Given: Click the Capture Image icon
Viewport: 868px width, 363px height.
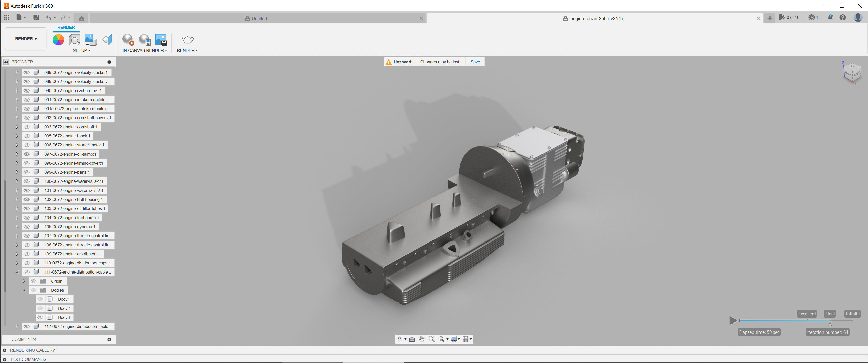Looking at the screenshot, I should point(161,40).
